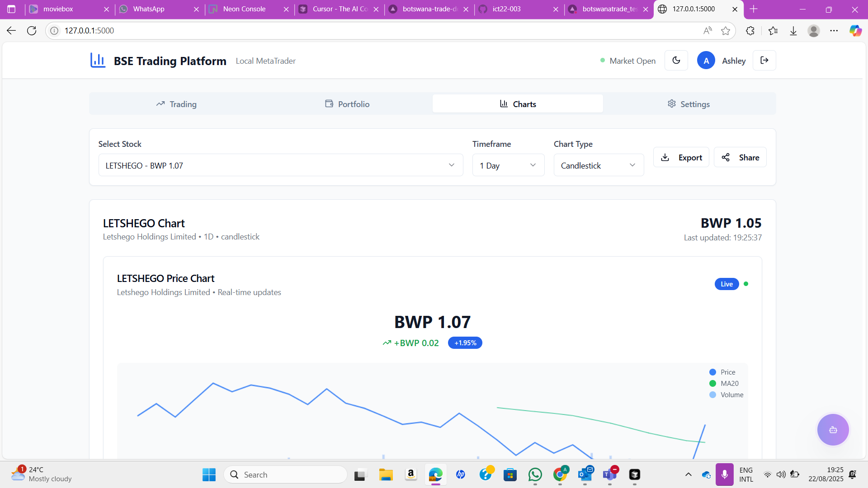Open WhatsApp from the taskbar
The height and width of the screenshot is (488, 868).
(535, 474)
